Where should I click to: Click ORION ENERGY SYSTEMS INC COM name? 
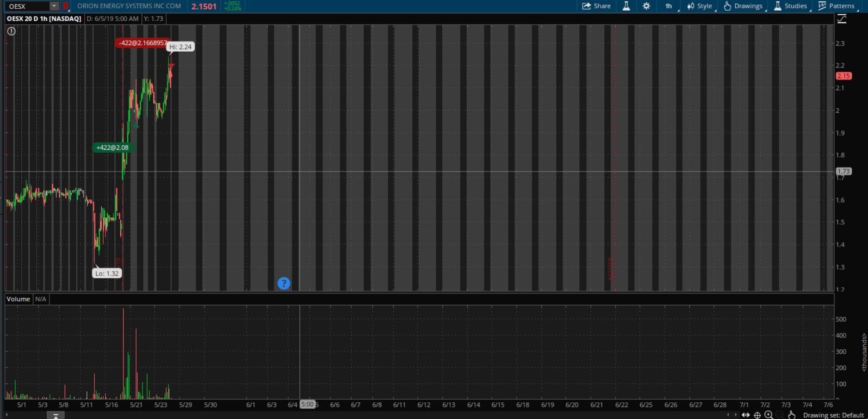[x=129, y=6]
